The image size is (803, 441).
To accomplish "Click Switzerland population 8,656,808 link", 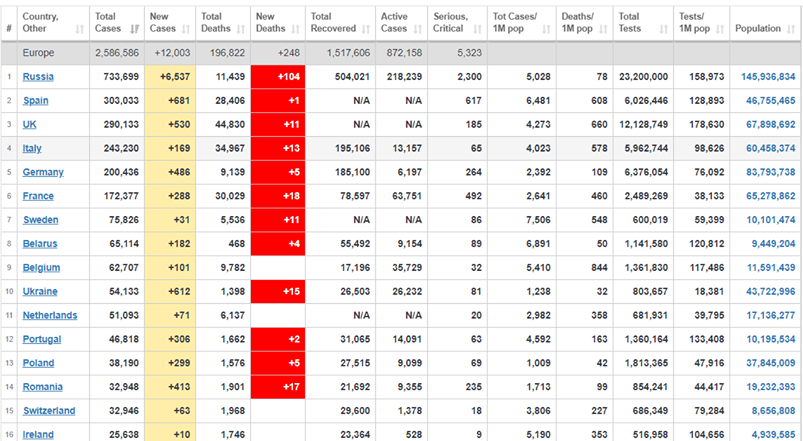I will [x=773, y=411].
